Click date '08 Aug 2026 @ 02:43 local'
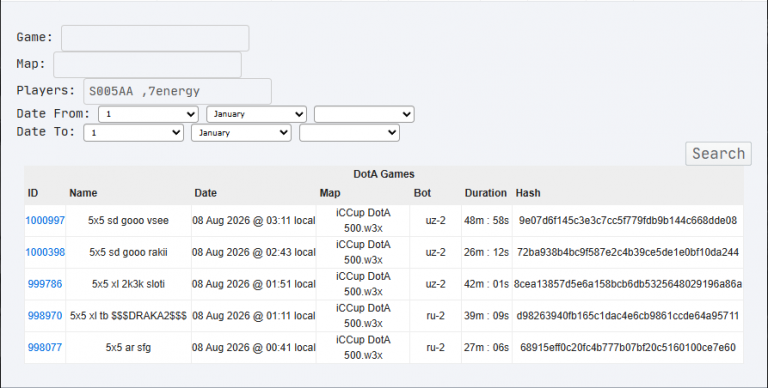This screenshot has width=768, height=388. pos(254,252)
